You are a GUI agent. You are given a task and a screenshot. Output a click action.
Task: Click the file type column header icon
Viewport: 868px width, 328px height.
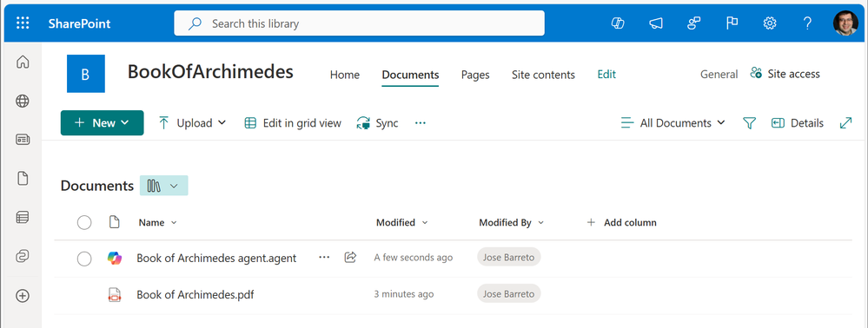(x=114, y=222)
